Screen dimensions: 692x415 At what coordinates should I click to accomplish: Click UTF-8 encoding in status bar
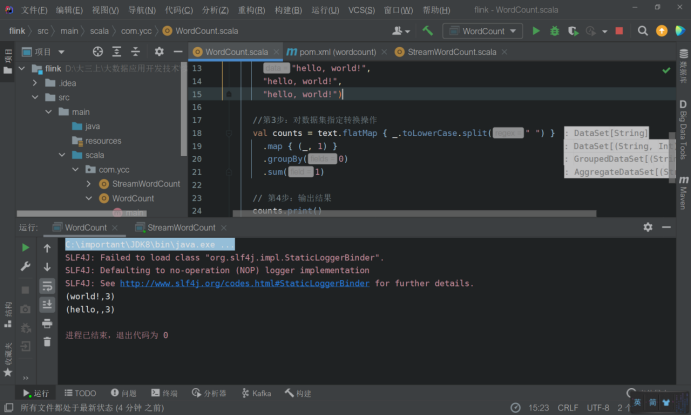(x=598, y=407)
